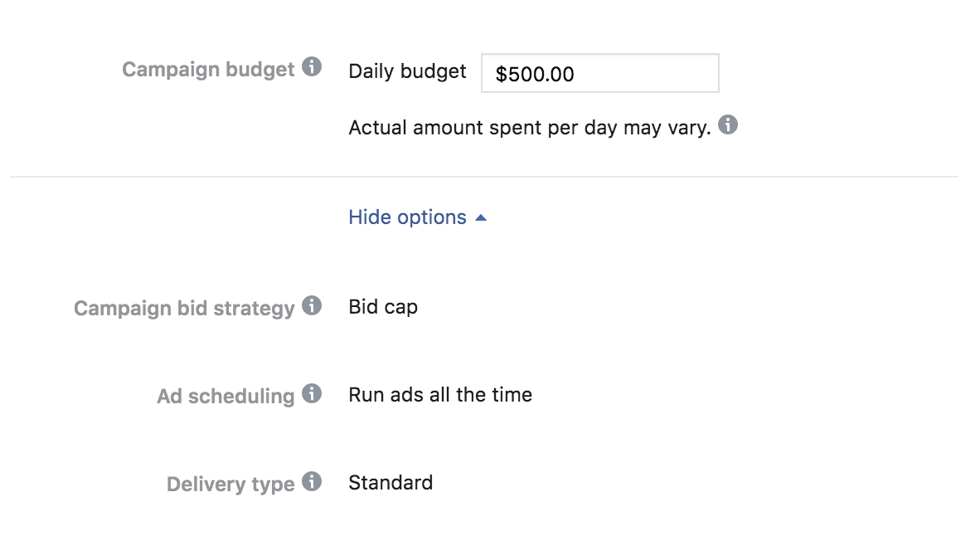Show info tooltip for Ad scheduling
This screenshot has width=980, height=536.
tap(312, 393)
